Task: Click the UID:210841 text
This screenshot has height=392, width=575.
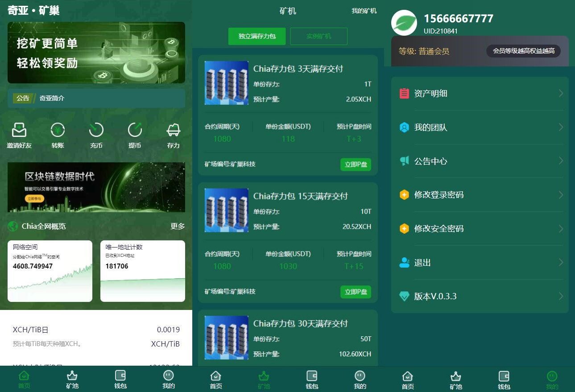Action: point(441,31)
